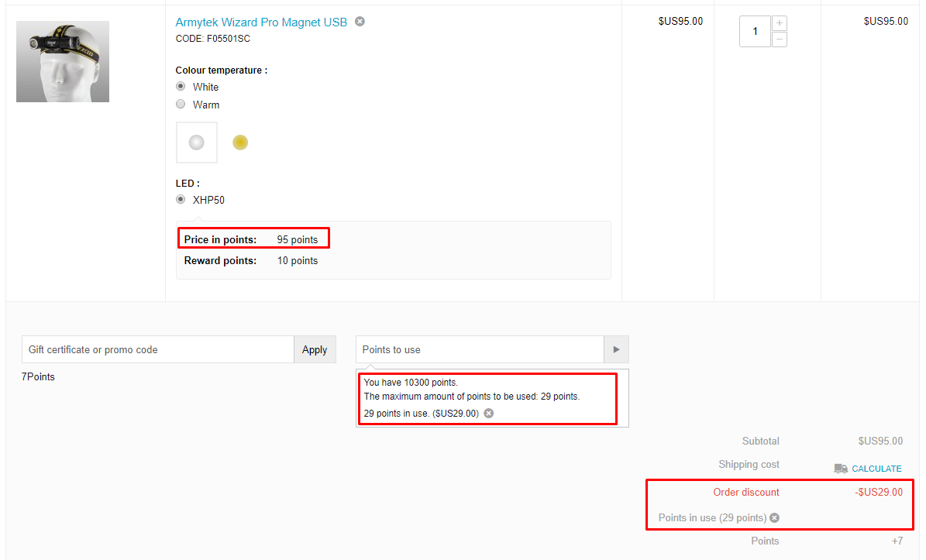Select the Subtotal $US95.00 value
926x560 pixels.
coord(880,441)
